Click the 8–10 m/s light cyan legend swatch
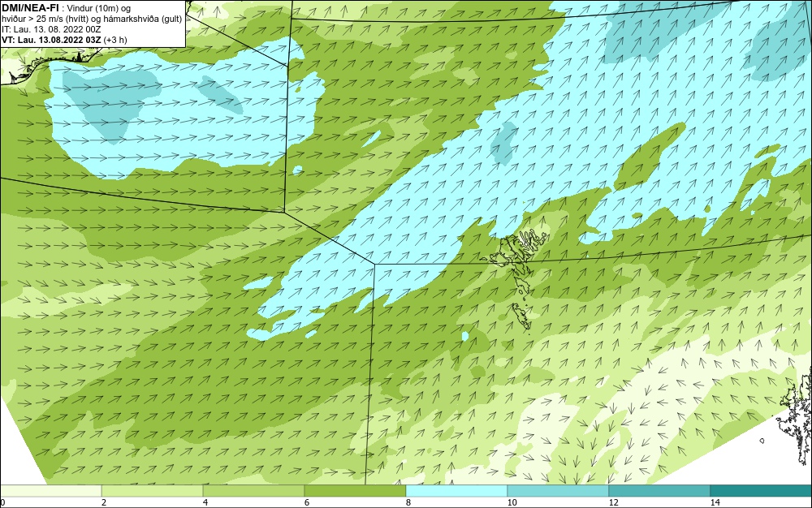 [x=456, y=491]
